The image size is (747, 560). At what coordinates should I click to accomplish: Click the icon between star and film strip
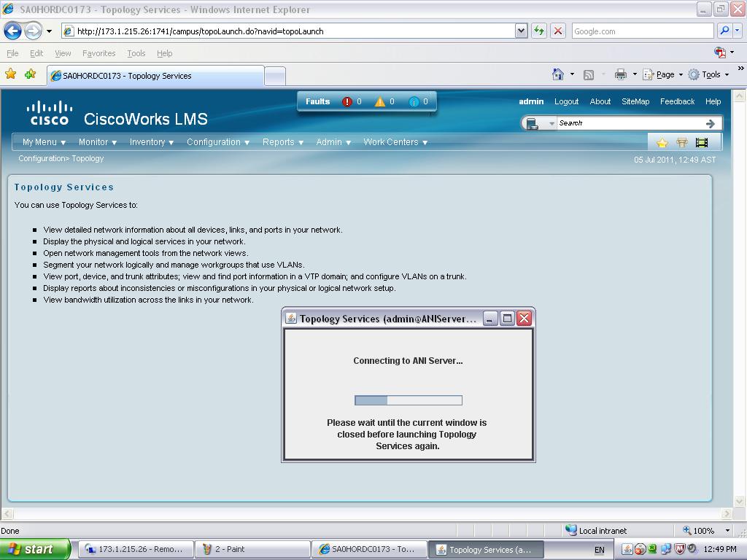(x=682, y=142)
